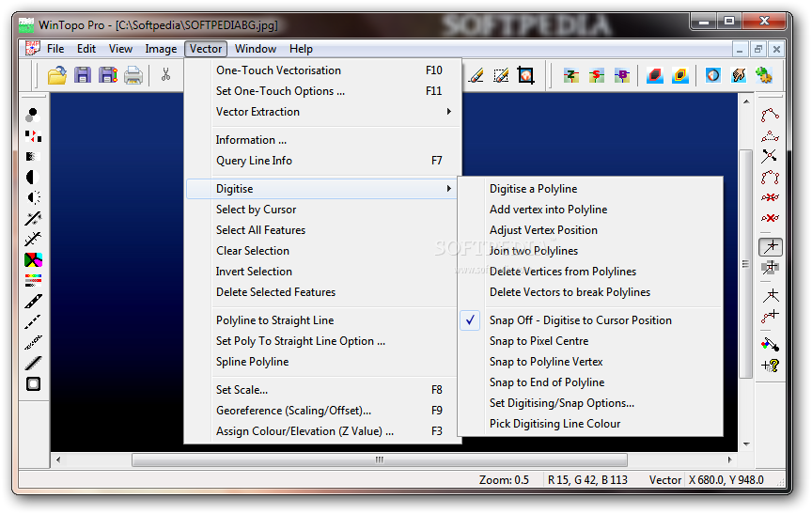The image size is (812, 514).
Task: Click the purple B toolbar icon
Action: (621, 75)
